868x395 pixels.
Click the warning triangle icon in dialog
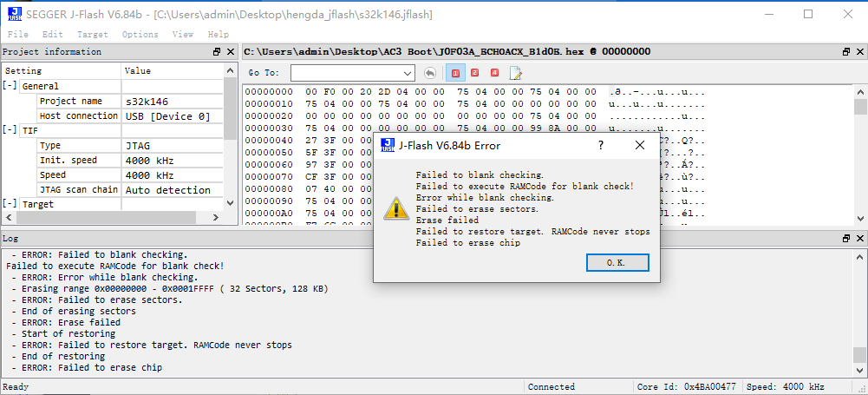click(397, 207)
